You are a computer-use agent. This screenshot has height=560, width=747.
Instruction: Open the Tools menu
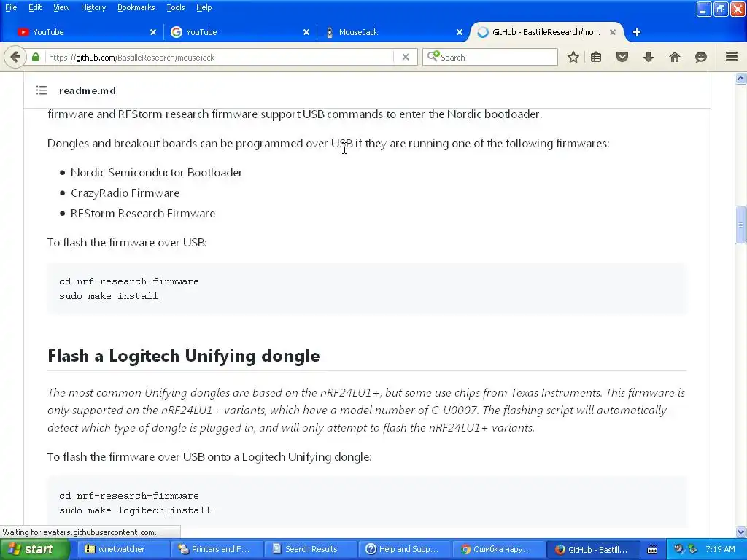point(175,7)
